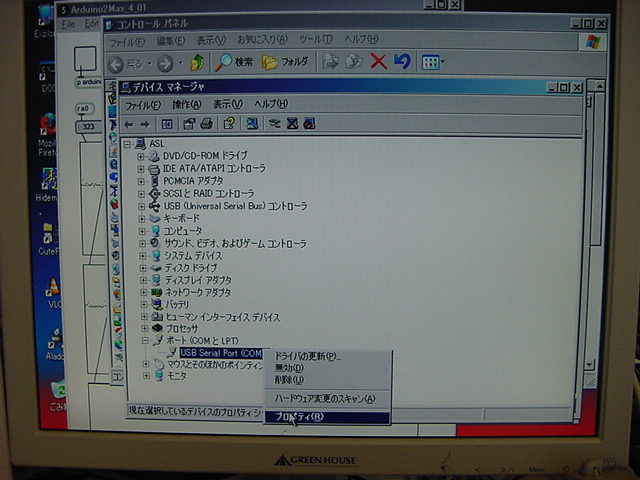Select ディスプレイ アダプタ row
Viewport: 640px width, 480px height.
pyautogui.click(x=198, y=280)
